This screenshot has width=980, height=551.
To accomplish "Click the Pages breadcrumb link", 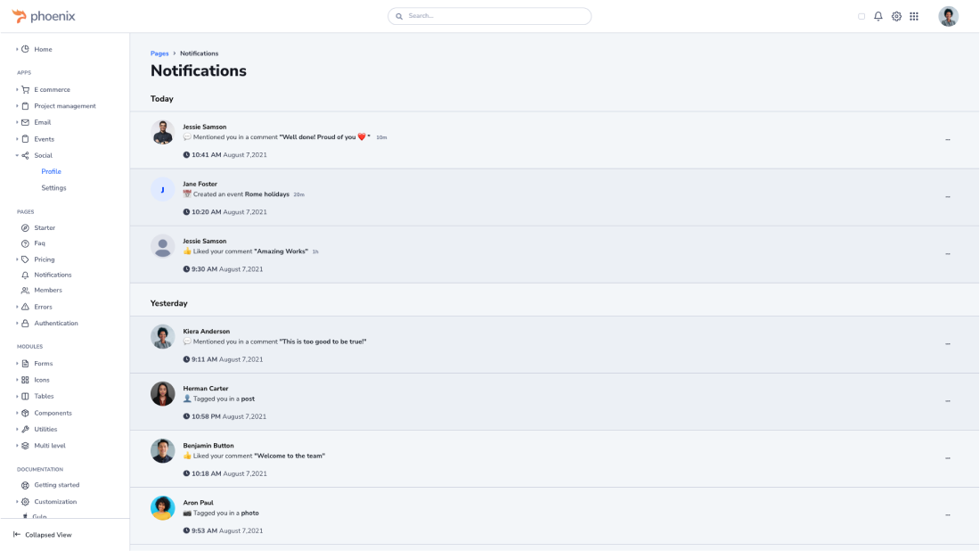I will [x=159, y=53].
